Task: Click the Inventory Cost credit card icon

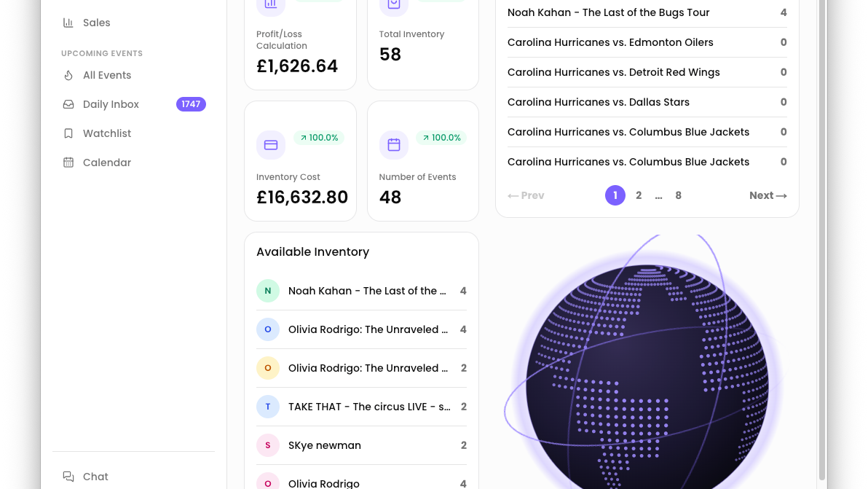Action: [x=271, y=145]
